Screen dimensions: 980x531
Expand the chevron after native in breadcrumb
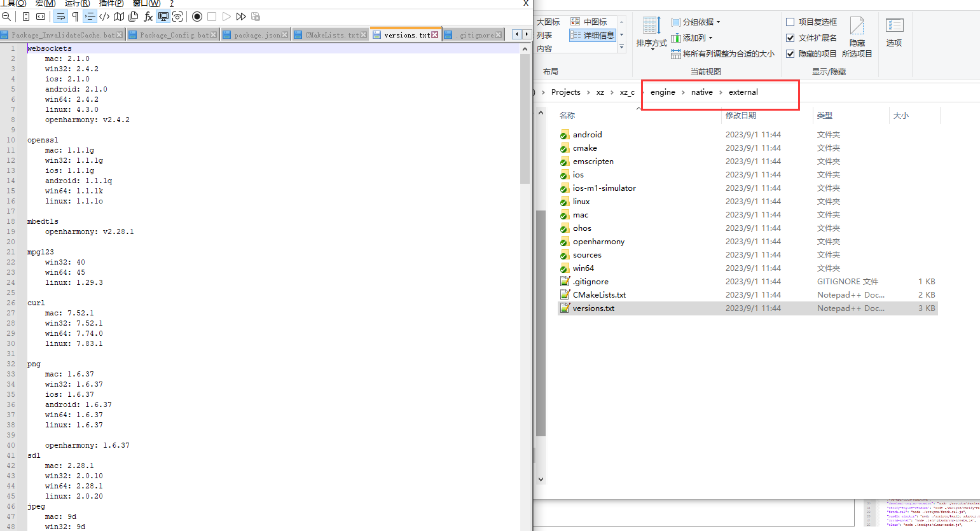[721, 92]
